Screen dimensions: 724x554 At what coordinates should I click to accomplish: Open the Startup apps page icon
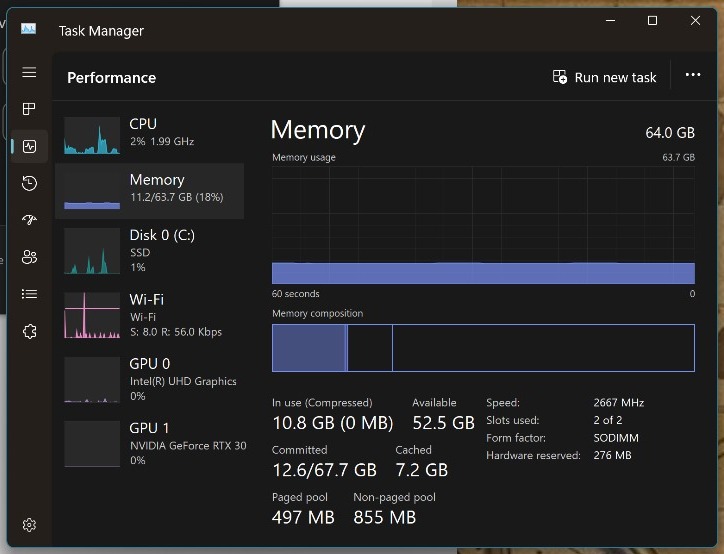29,220
